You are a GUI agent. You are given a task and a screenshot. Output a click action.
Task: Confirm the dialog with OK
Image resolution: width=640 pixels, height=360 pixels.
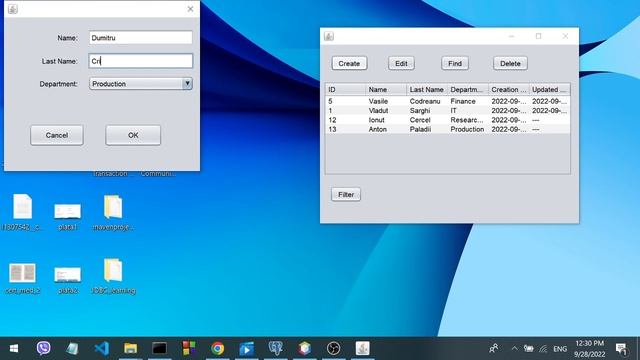pyautogui.click(x=133, y=135)
